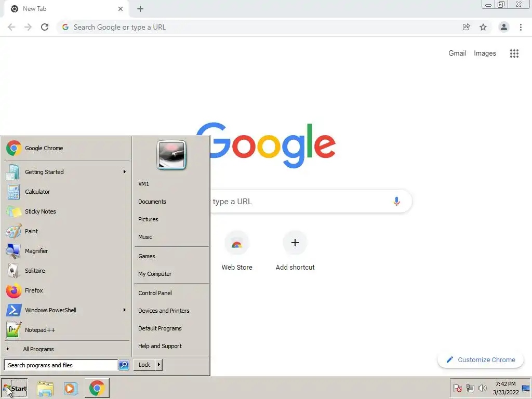Viewport: 532px width, 399px height.
Task: Close the New Tab tab
Action: [x=121, y=9]
